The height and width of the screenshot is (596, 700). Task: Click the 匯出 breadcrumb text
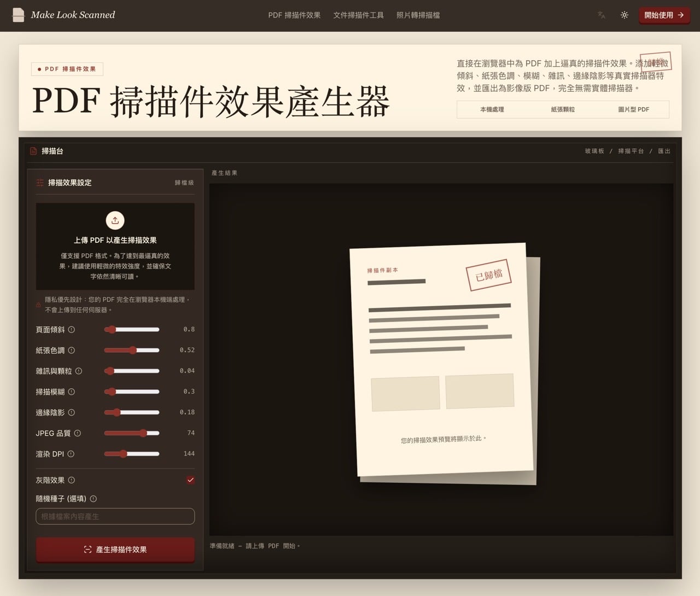(664, 151)
